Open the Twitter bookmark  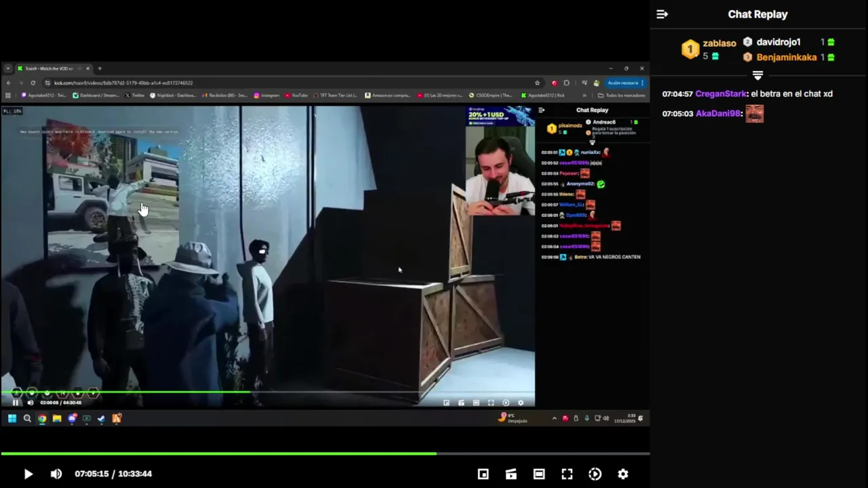pyautogui.click(x=134, y=95)
